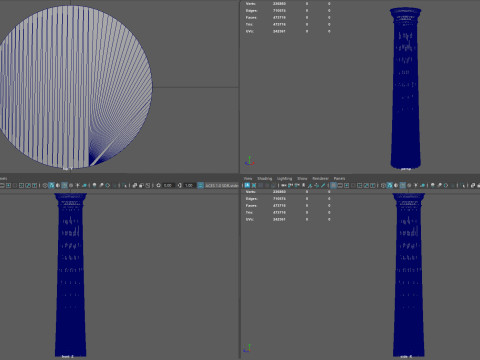This screenshot has width=480, height=360.
Task: Click the column model in front viewport
Action: pos(70,275)
